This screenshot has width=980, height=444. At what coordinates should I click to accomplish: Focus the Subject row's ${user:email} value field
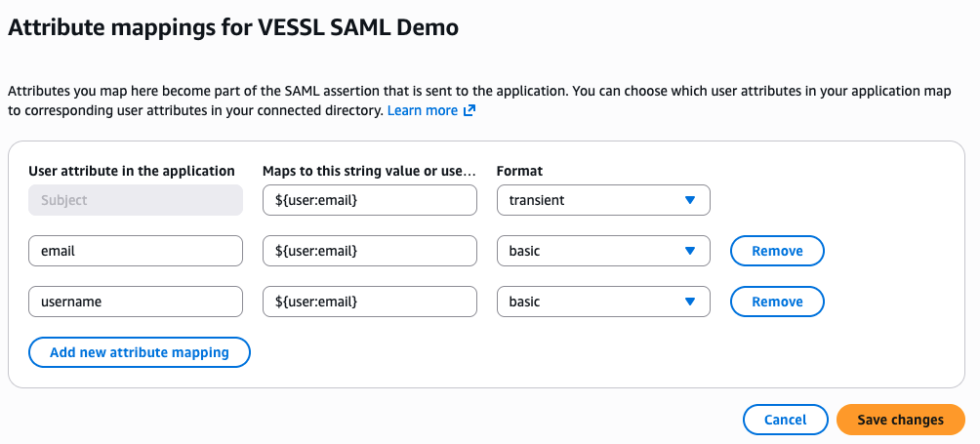click(x=369, y=200)
